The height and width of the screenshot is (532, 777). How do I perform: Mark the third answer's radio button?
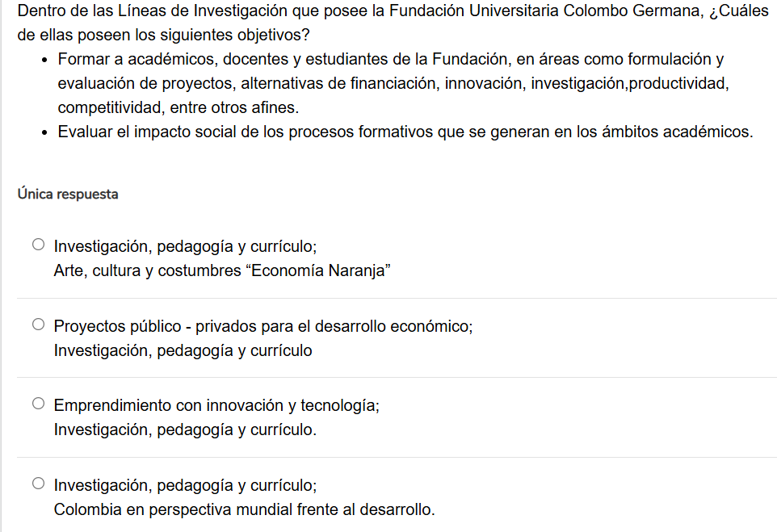[37, 404]
